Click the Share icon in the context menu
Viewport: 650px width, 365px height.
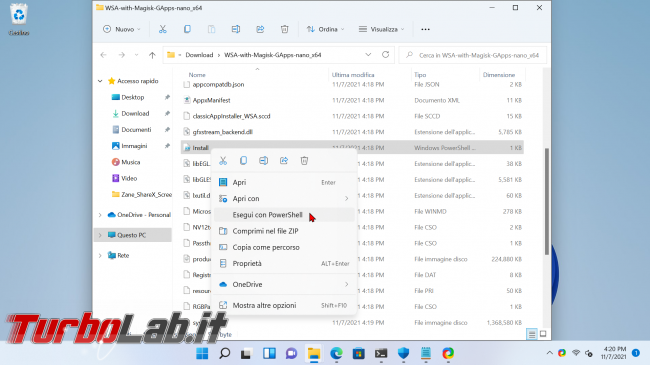click(284, 161)
